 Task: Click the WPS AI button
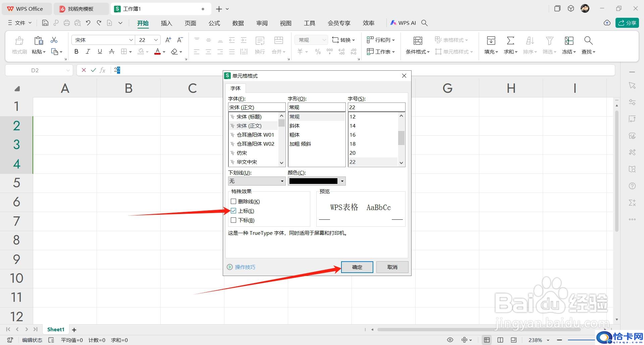[403, 23]
